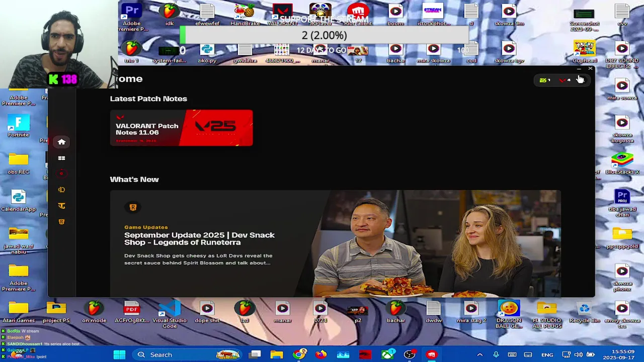Close the Riot Client window
This screenshot has width=644, height=362.
pos(590,69)
